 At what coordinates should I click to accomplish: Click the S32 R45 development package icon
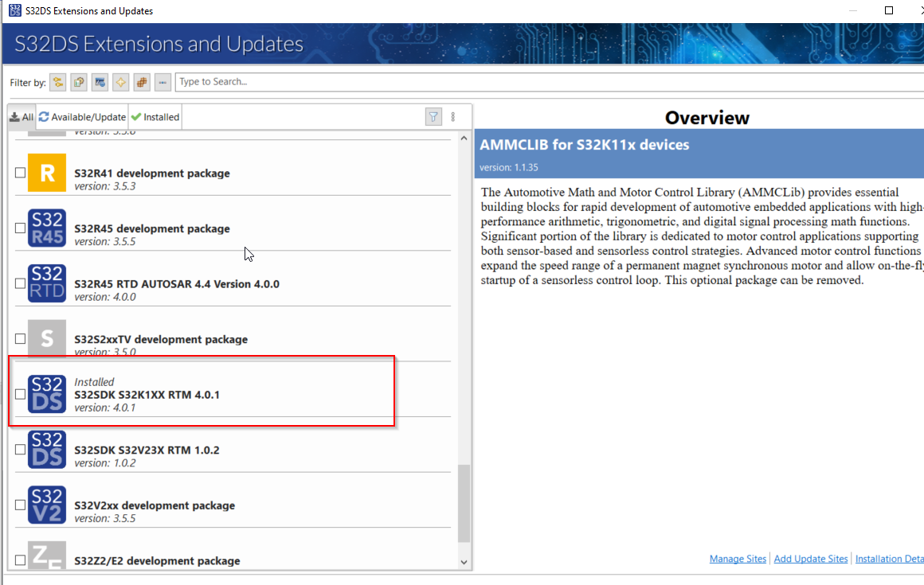(x=46, y=228)
